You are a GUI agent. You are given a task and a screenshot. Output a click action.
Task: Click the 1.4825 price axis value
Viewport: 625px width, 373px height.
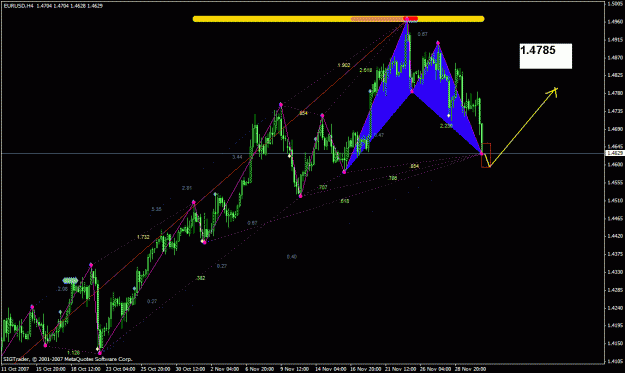coord(615,75)
